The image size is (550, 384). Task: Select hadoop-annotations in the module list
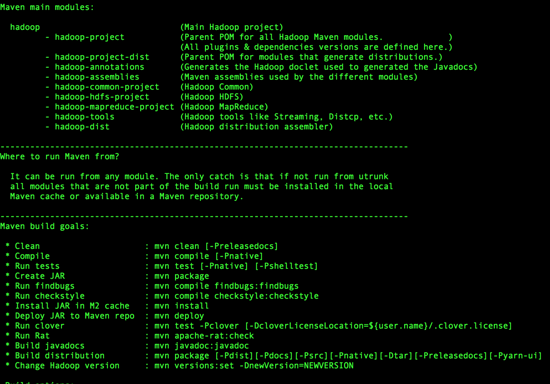click(99, 67)
